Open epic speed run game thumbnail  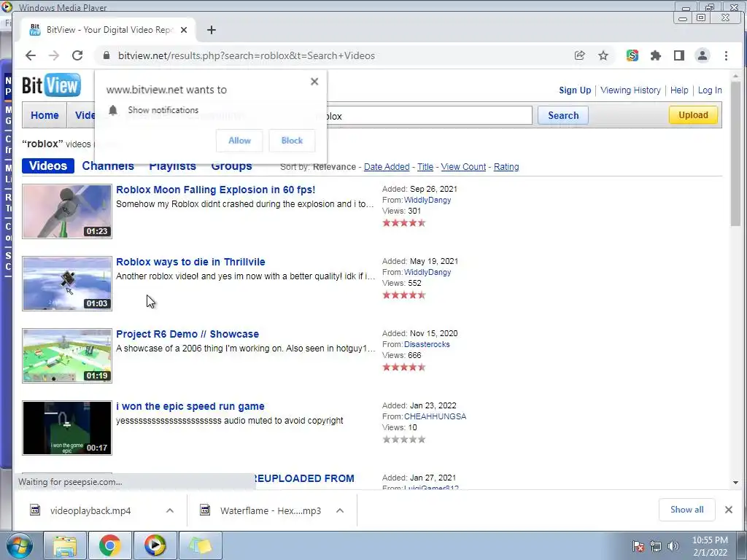click(67, 428)
